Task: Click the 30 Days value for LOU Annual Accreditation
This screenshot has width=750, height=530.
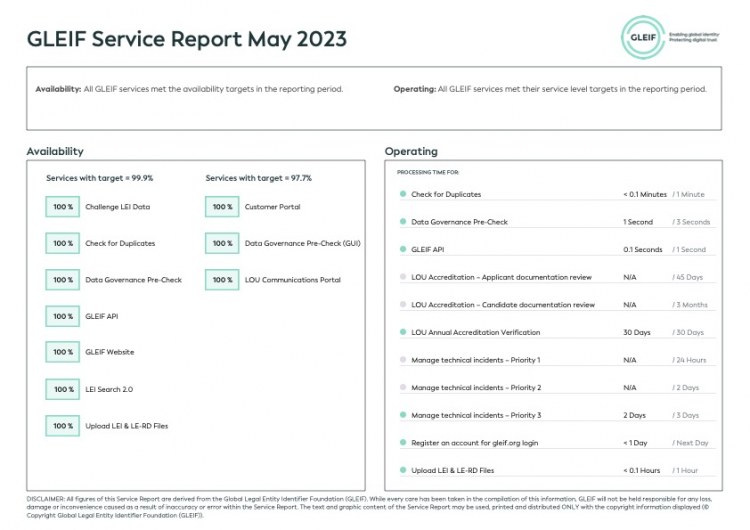Action: coord(636,332)
